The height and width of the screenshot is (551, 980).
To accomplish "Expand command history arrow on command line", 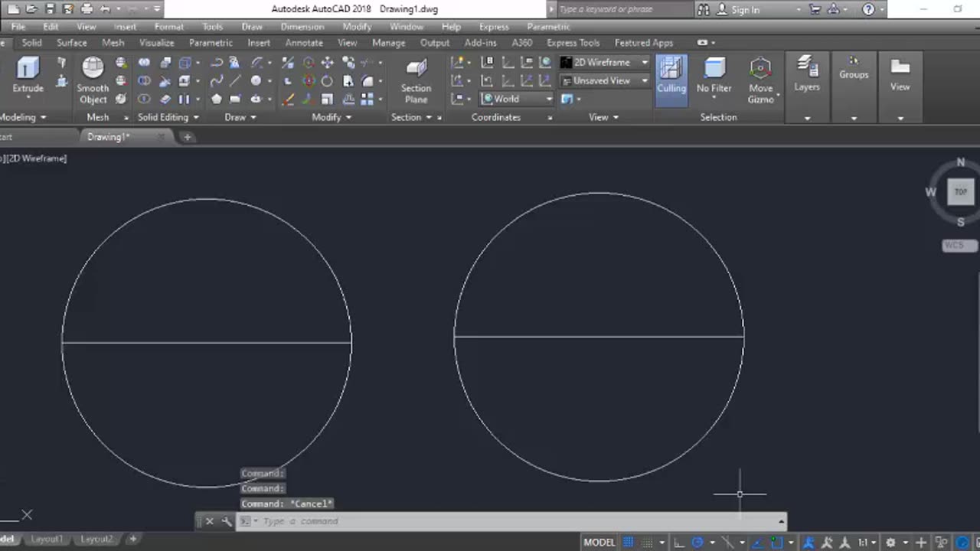I will (x=781, y=521).
